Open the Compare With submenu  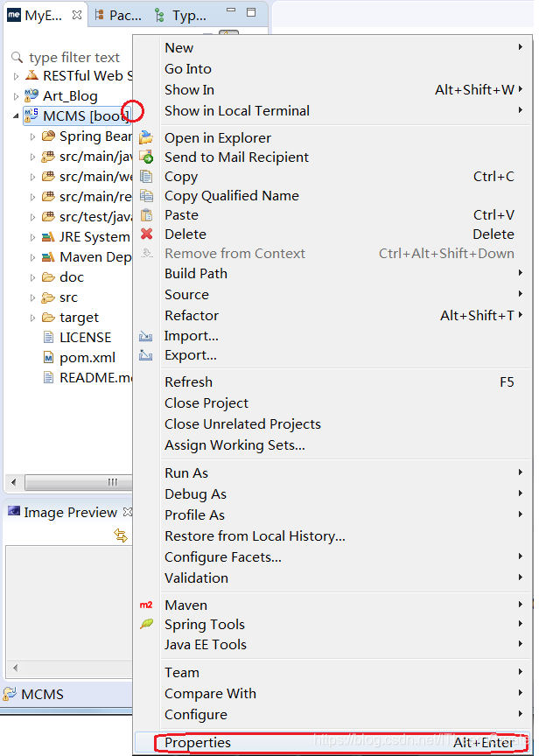[332, 693]
